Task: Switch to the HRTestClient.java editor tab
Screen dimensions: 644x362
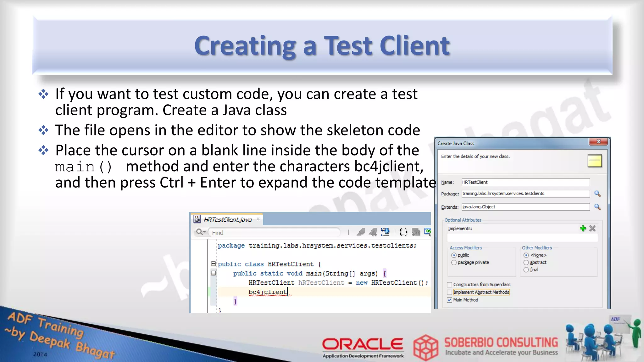Action: tap(227, 220)
